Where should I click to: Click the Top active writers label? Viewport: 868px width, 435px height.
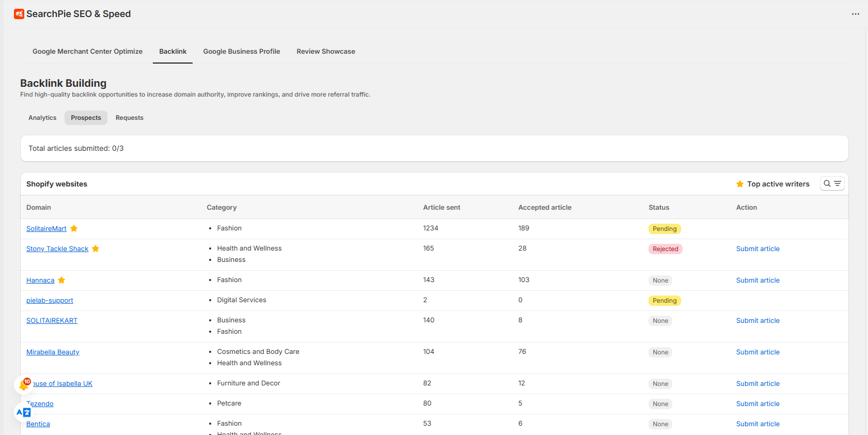tap(778, 184)
